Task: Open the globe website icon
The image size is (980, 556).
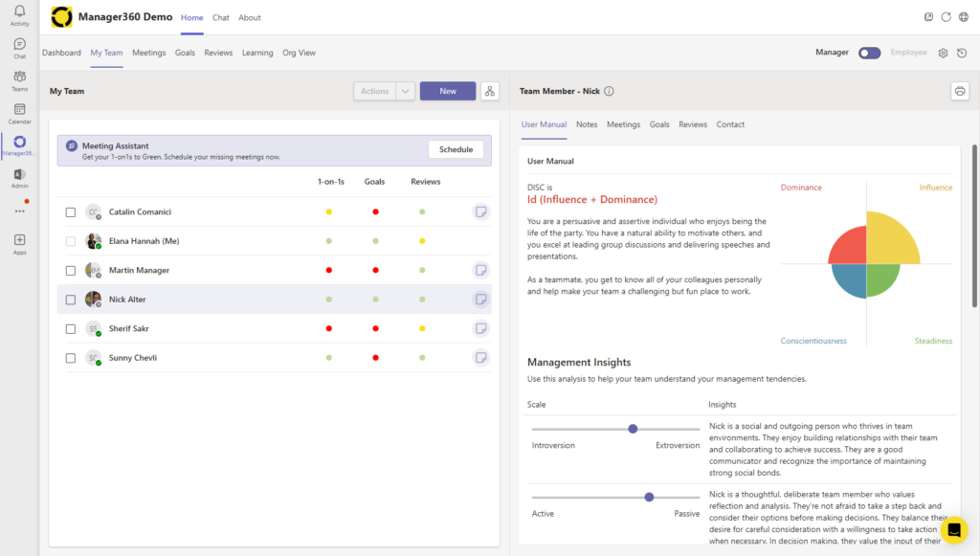Action: (x=964, y=17)
